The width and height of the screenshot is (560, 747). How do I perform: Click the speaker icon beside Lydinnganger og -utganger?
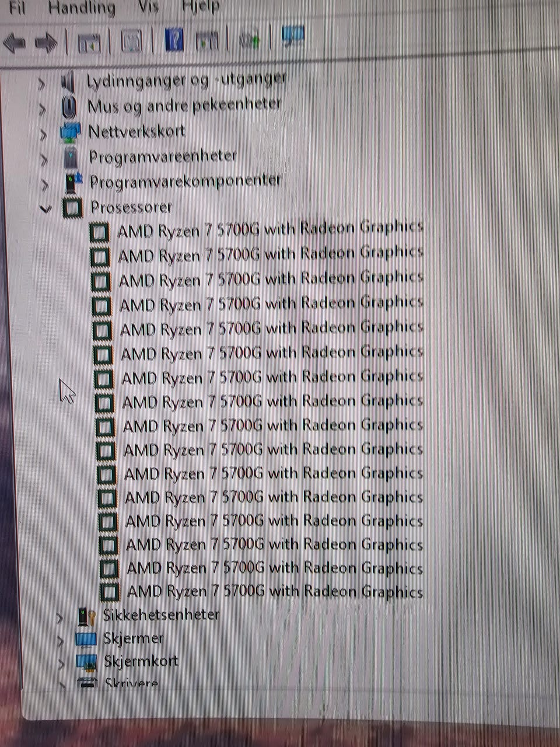pos(68,82)
